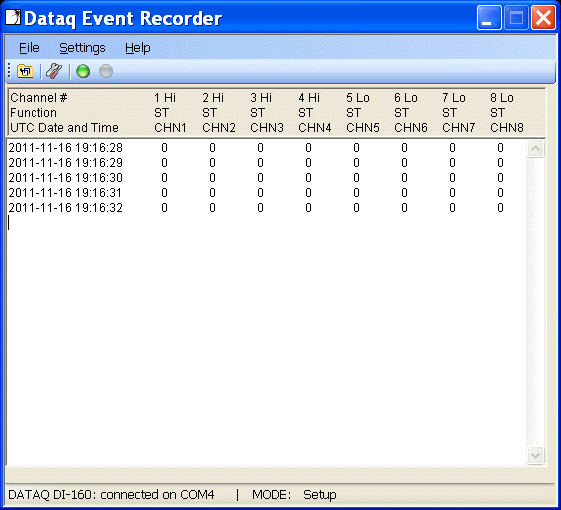Click the open folder toolbar icon
Screen dimensions: 561x510
(25, 71)
